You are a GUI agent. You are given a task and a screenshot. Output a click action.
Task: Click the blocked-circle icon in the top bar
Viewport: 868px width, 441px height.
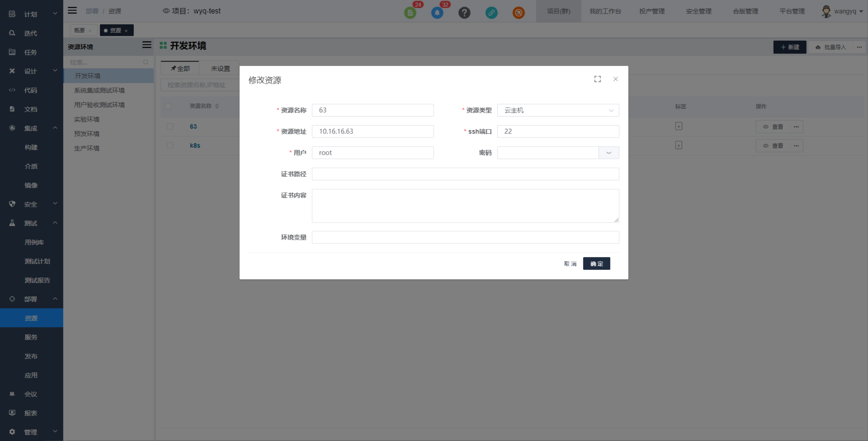519,13
